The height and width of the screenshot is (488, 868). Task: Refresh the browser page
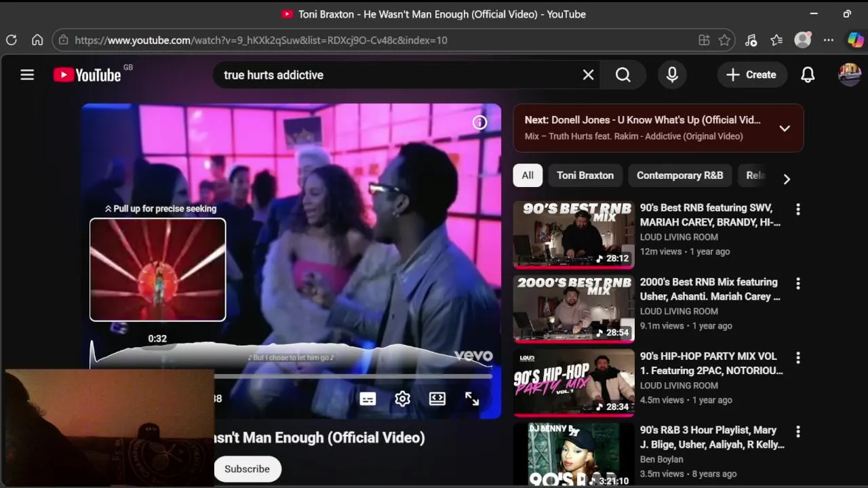tap(12, 40)
